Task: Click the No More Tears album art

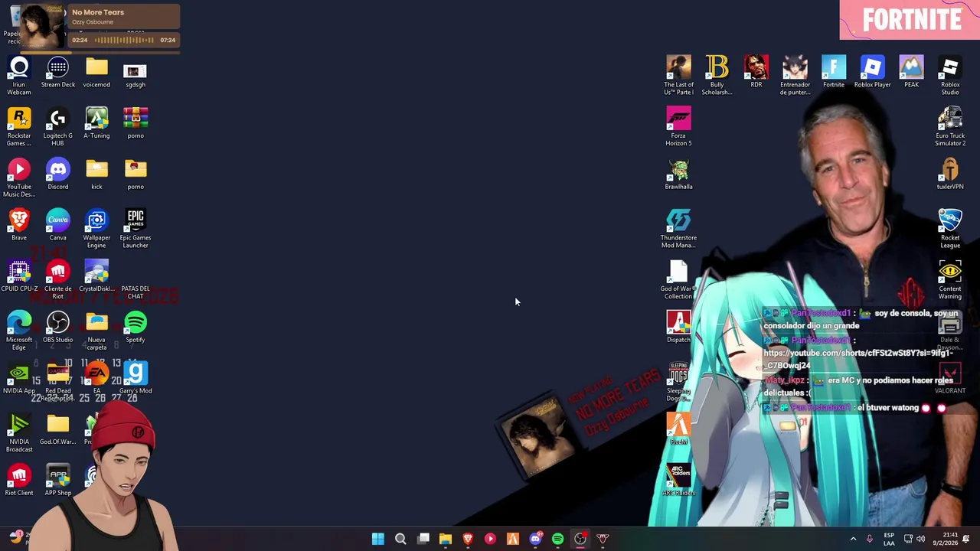Action: point(43,27)
